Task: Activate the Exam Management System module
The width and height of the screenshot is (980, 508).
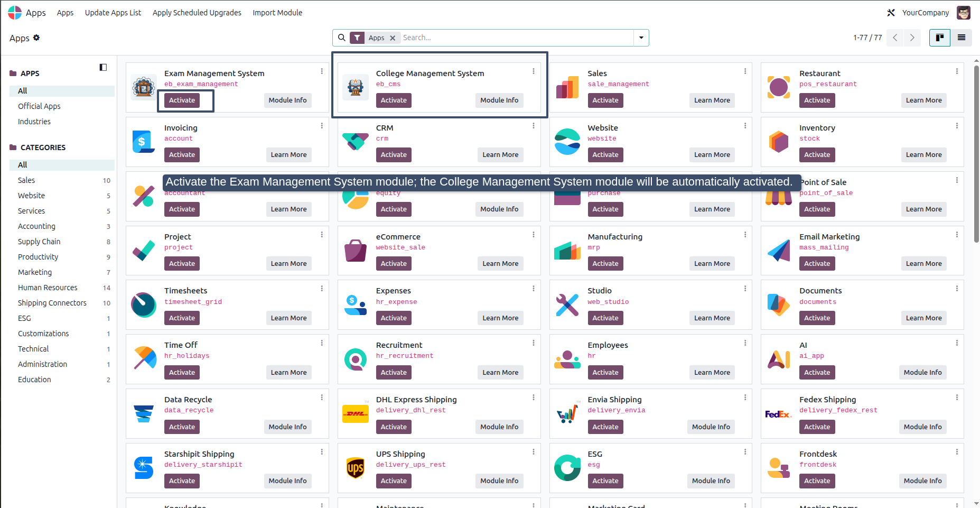Action: [x=182, y=100]
